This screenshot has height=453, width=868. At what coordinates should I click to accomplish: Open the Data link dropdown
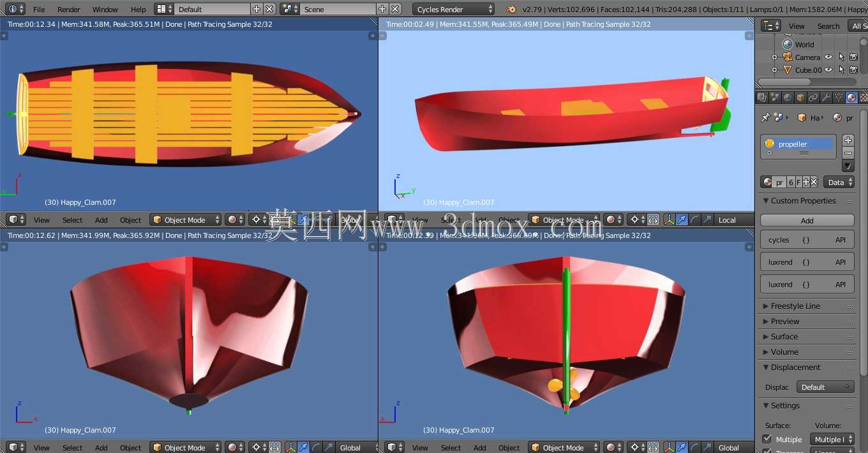pos(839,182)
